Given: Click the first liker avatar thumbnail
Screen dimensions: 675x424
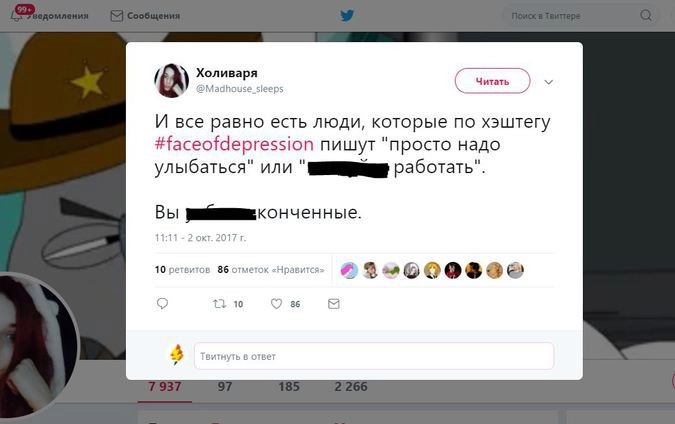Looking at the screenshot, I should point(349,270).
